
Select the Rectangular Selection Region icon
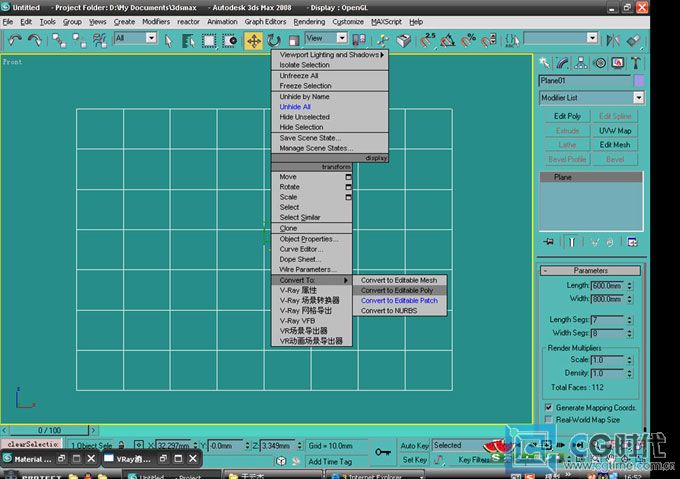click(209, 41)
